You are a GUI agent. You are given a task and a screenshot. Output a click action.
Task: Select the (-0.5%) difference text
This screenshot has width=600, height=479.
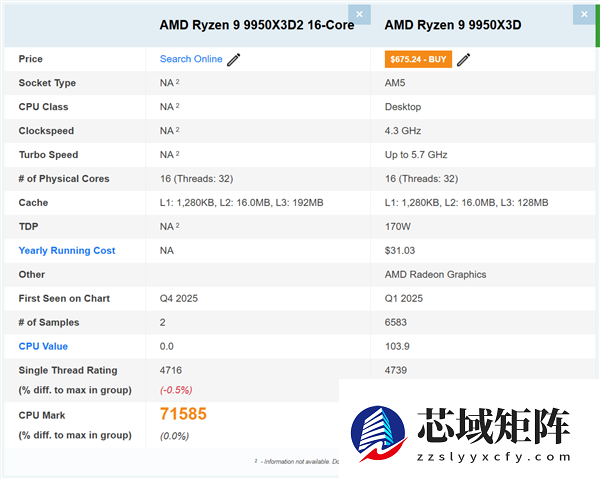point(176,390)
